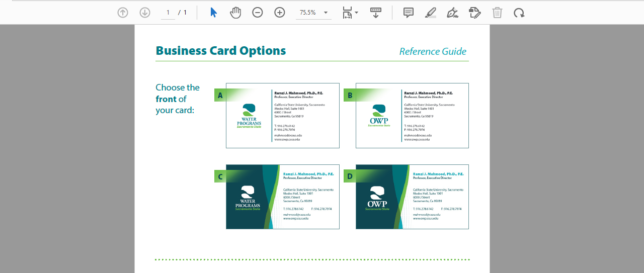Click the edit document stamp icon

point(474,13)
